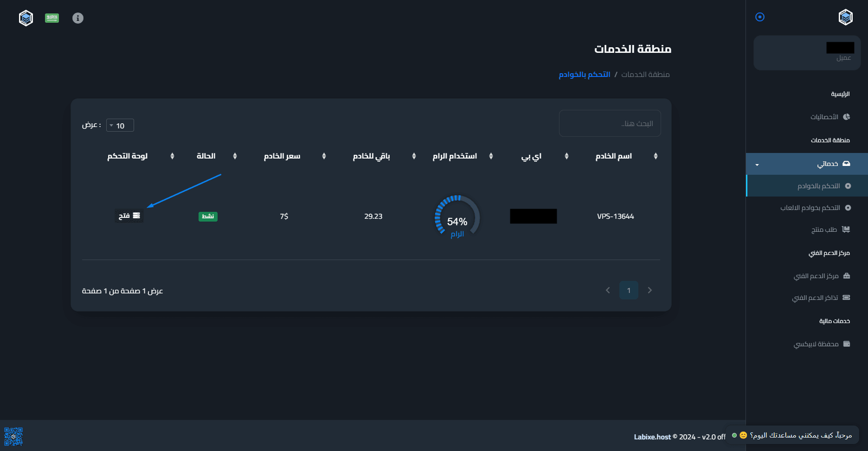Screen dimensions: 868x451
Task: Click the headset icon beside مركز الدعم الفني
Action: [x=847, y=276]
